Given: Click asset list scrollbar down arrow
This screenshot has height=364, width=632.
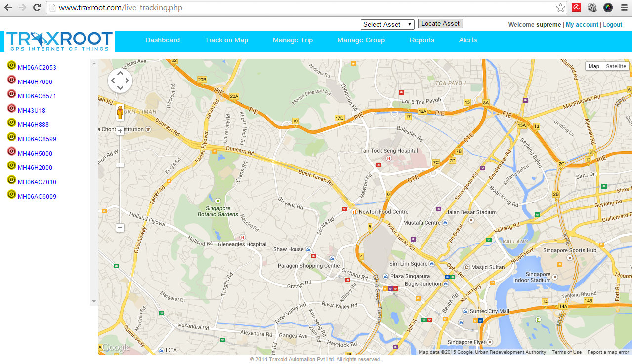Looking at the screenshot, I should point(94,301).
